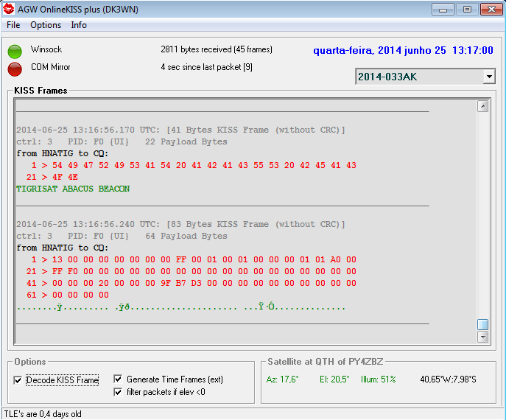The width and height of the screenshot is (506, 420).
Task: Click the COM Mirror label
Action: click(x=50, y=67)
